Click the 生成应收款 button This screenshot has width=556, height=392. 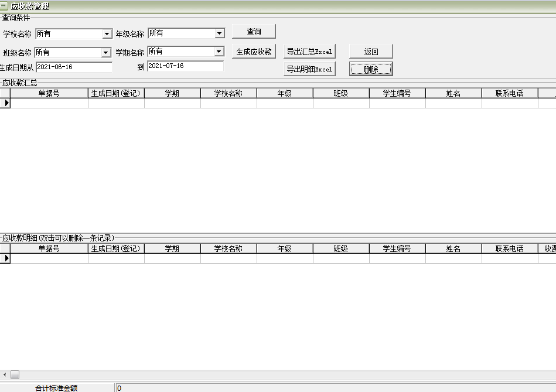[x=254, y=52]
